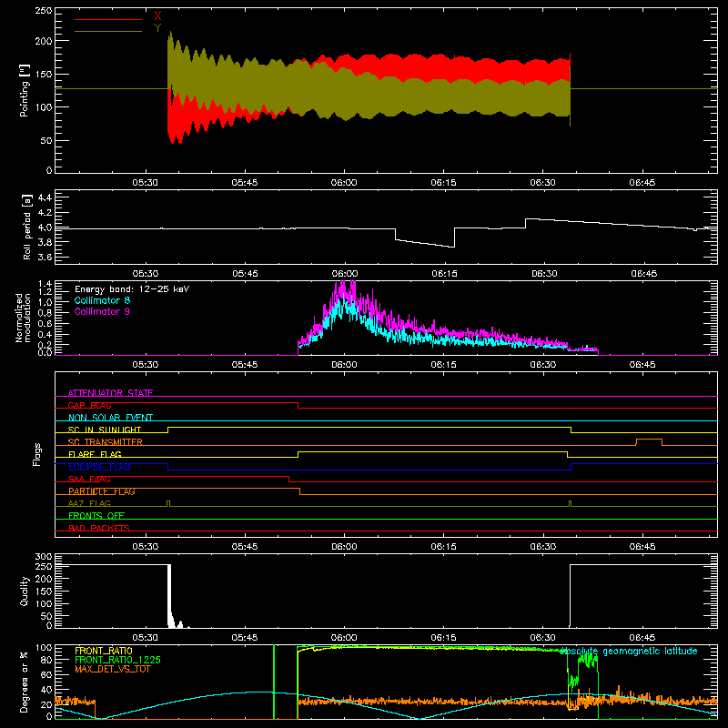The image size is (728, 728).
Task: Select the 'X' legend label
Action: tap(157, 16)
